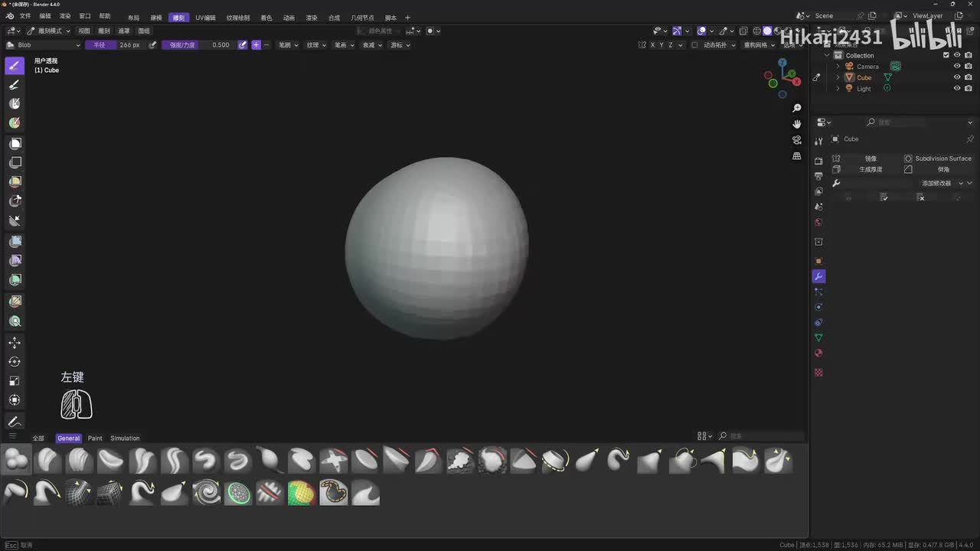Click the viewport zoom magnifier icon
980x551 pixels.
796,108
